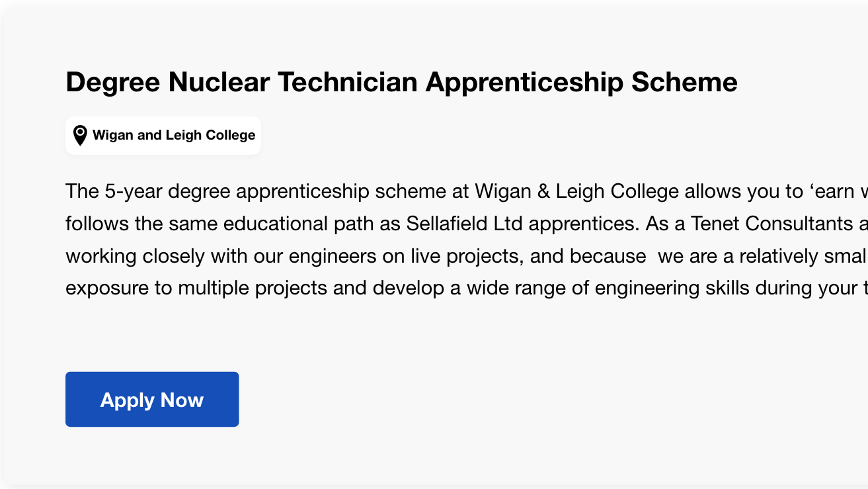Click the line starting 'The 5-year degree'
This screenshot has height=489, width=868.
pos(467,192)
